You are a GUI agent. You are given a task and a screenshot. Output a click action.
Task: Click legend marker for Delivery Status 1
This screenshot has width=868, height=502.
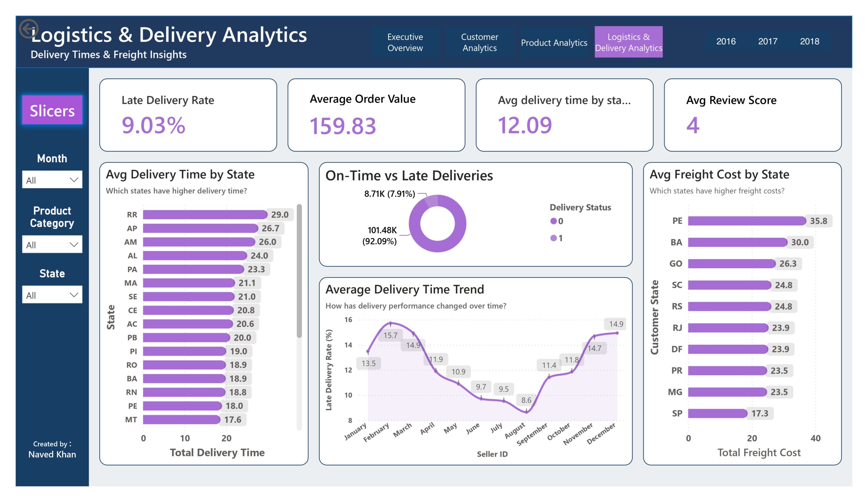click(x=553, y=238)
